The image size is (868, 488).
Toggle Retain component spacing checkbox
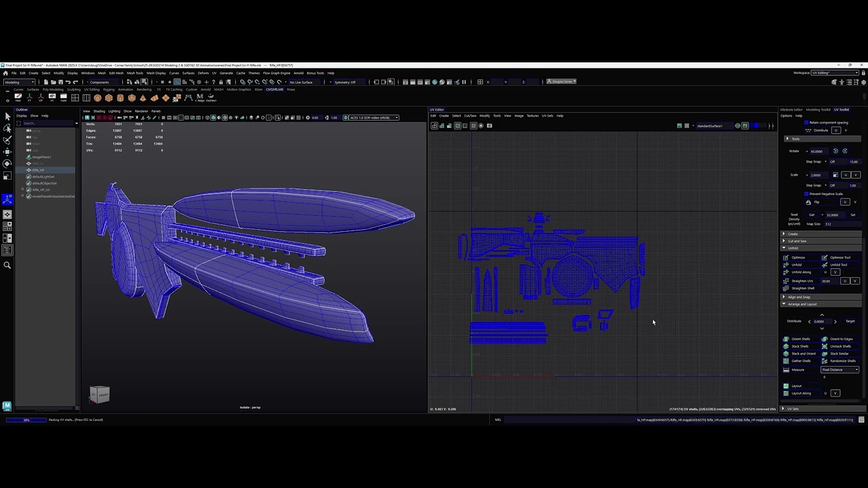(806, 123)
